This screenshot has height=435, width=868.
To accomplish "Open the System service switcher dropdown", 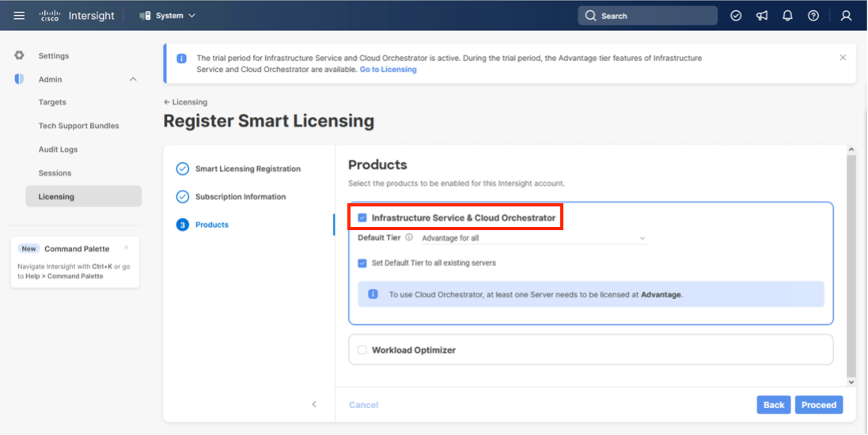I will (x=169, y=16).
